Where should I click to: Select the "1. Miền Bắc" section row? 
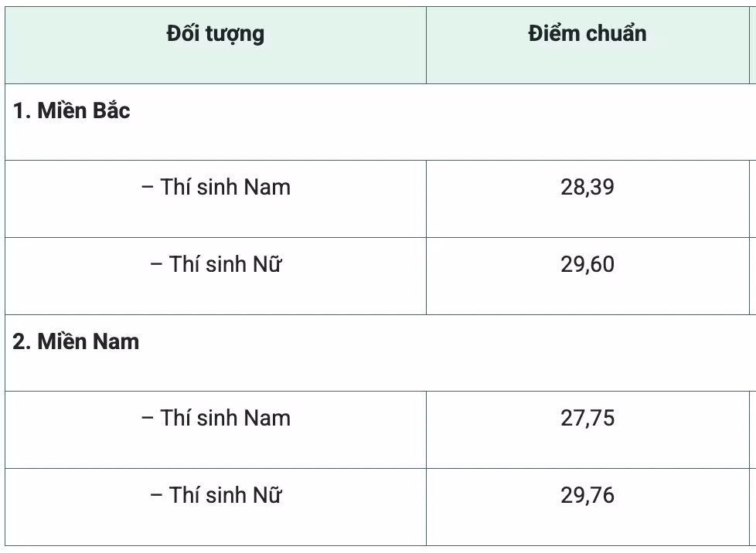tap(380, 122)
